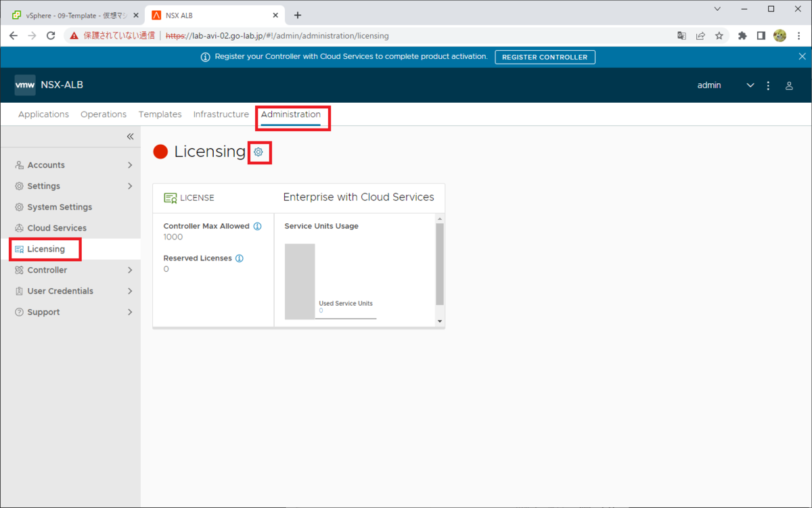Image resolution: width=812 pixels, height=508 pixels.
Task: Collapse the sidebar with the double-chevron icon
Action: point(131,137)
